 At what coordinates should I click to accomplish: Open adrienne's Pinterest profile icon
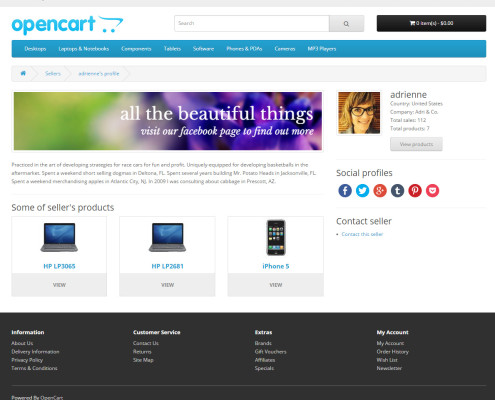(x=415, y=191)
